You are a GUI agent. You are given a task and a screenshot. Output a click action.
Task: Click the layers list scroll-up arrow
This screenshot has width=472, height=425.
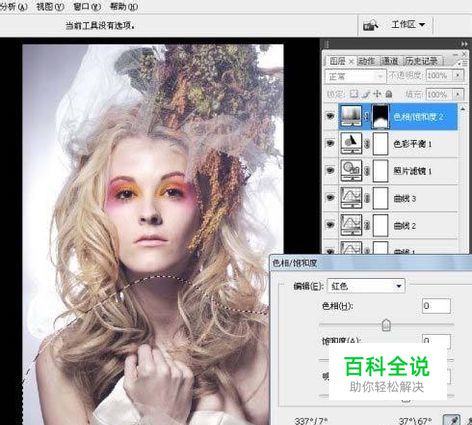coord(463,108)
